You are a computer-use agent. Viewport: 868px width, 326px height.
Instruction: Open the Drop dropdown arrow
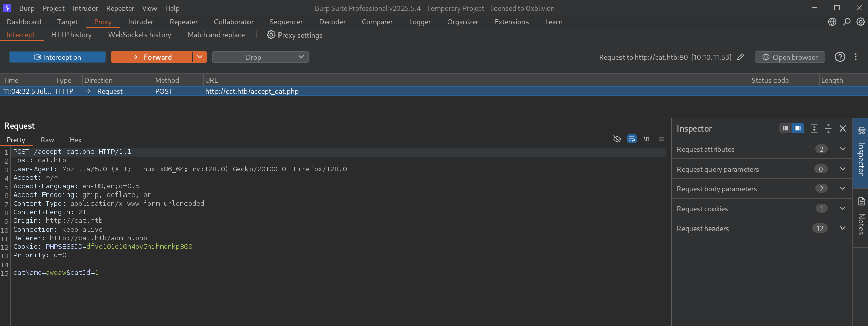301,57
